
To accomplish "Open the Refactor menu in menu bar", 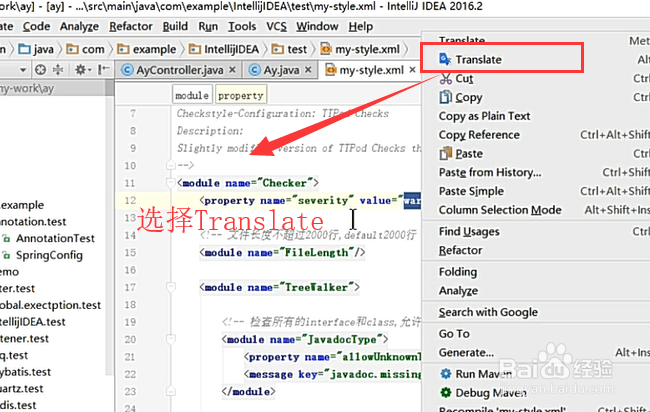I will tap(131, 27).
